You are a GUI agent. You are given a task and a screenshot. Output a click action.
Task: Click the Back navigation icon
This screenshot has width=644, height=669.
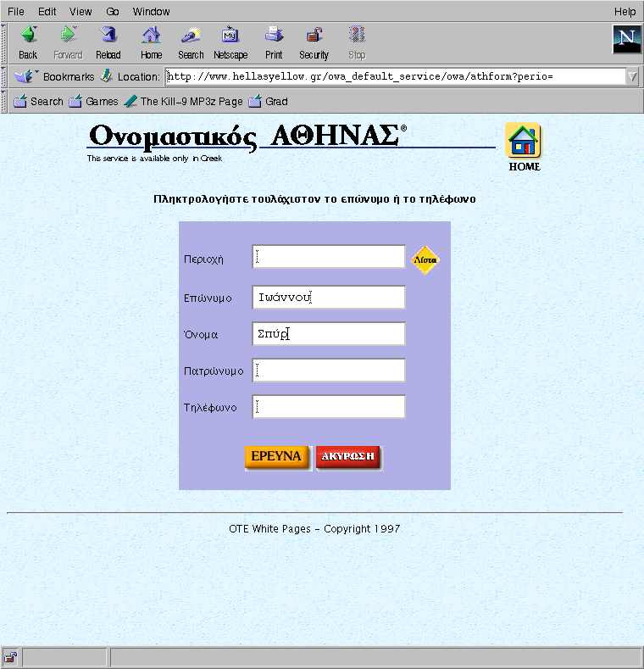(x=28, y=35)
